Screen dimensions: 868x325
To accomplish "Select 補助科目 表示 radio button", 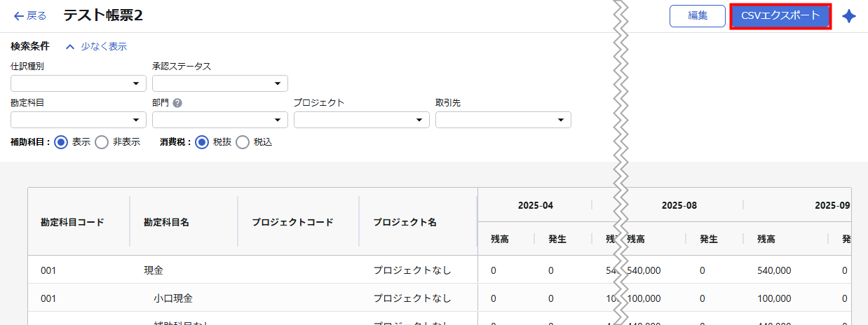I will point(60,142).
